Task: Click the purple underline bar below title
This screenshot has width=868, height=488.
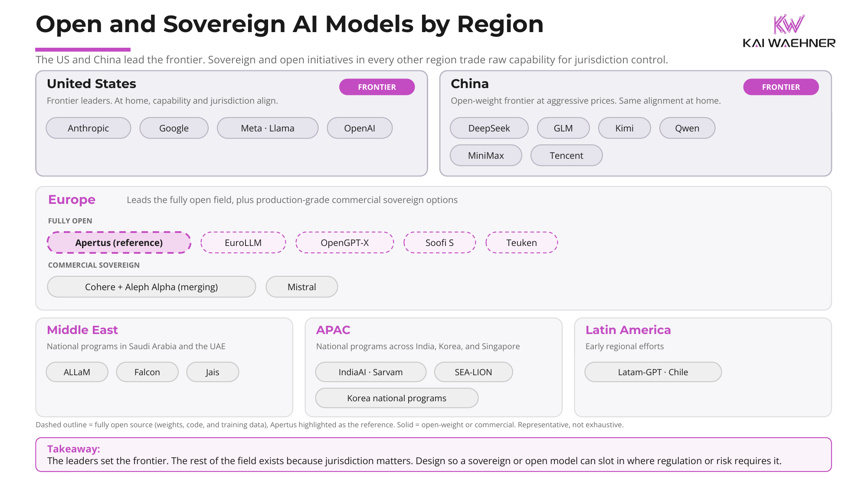Action: pos(83,49)
